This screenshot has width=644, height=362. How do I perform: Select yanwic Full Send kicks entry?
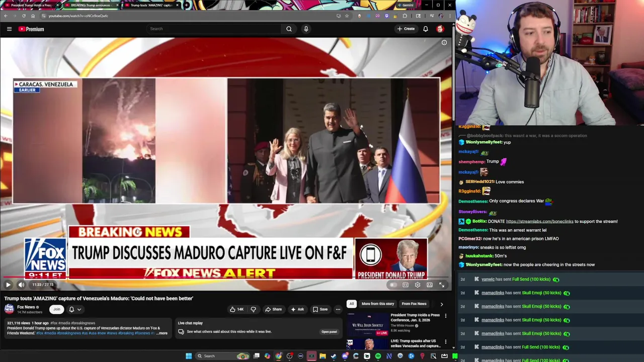(x=549, y=279)
